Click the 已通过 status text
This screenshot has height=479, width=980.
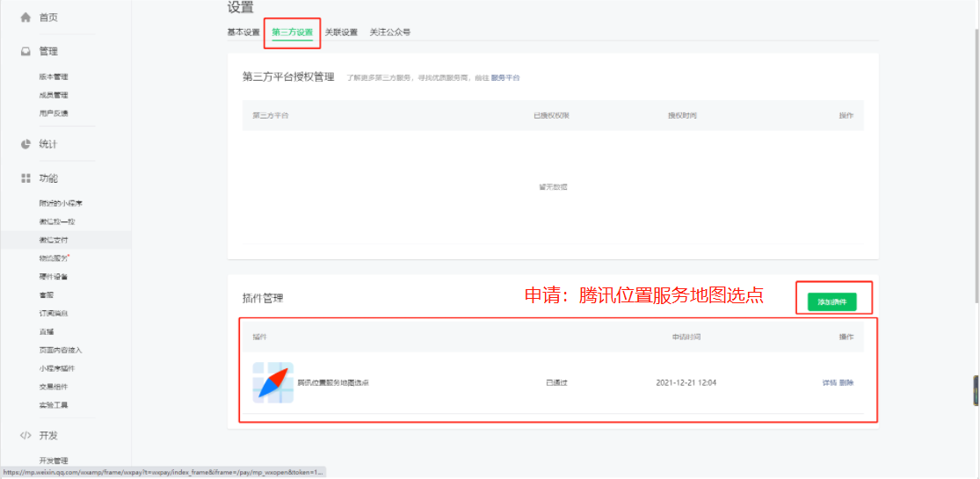point(556,382)
